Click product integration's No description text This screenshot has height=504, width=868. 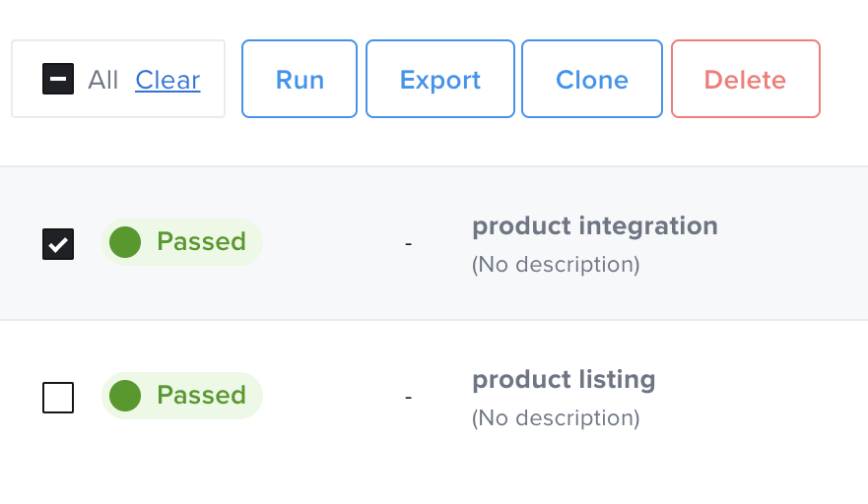[556, 265]
